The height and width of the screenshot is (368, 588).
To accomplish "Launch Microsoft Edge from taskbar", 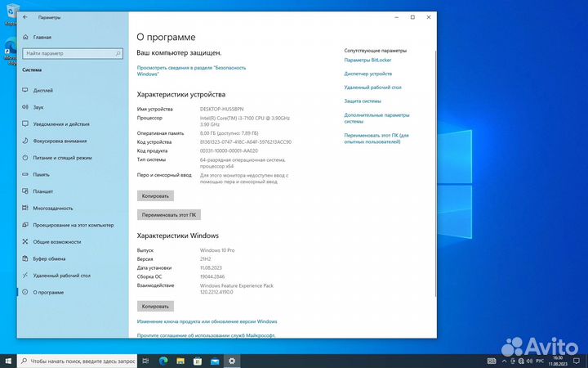I will click(163, 361).
